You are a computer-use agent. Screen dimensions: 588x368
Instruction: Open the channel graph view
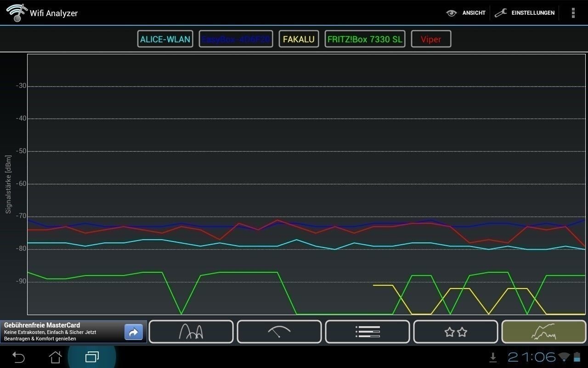pyautogui.click(x=191, y=332)
